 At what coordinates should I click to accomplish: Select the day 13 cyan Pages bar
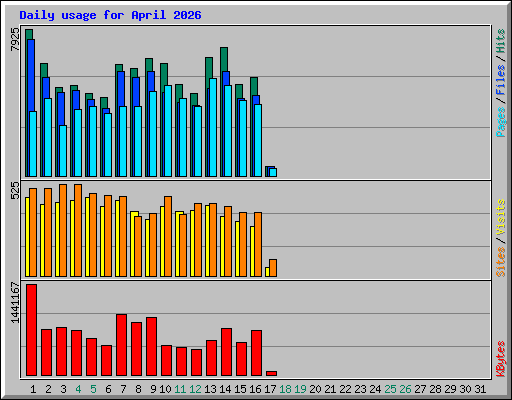click(213, 127)
